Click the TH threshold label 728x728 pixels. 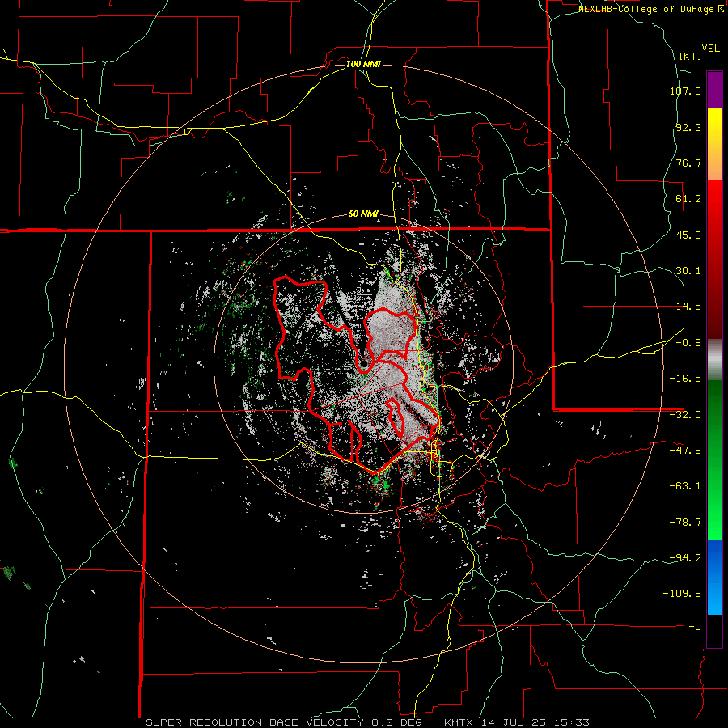695,630
